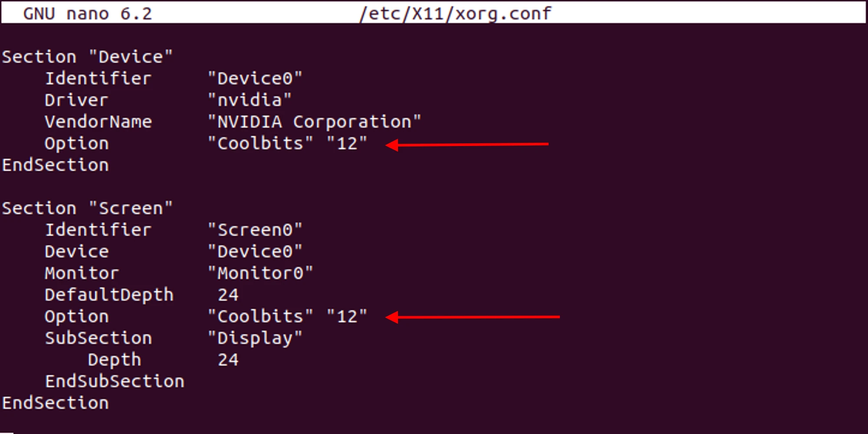Click the "Display" subsection name
This screenshot has height=434, width=868.
coord(255,338)
